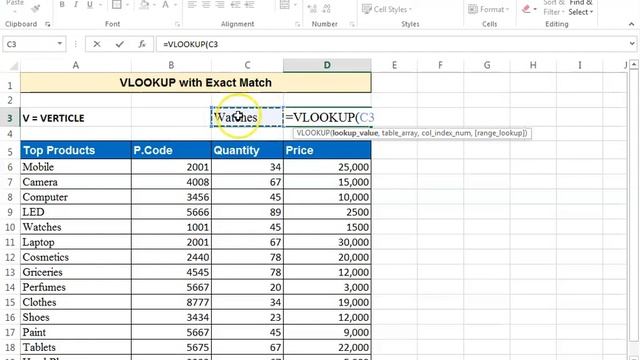Open Number dialog launcher
640x360 pixels.
[352, 24]
